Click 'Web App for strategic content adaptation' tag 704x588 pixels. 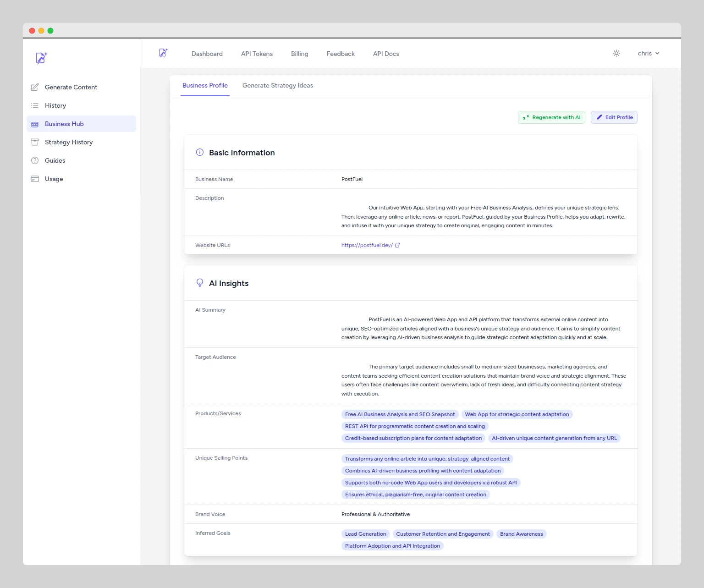517,414
